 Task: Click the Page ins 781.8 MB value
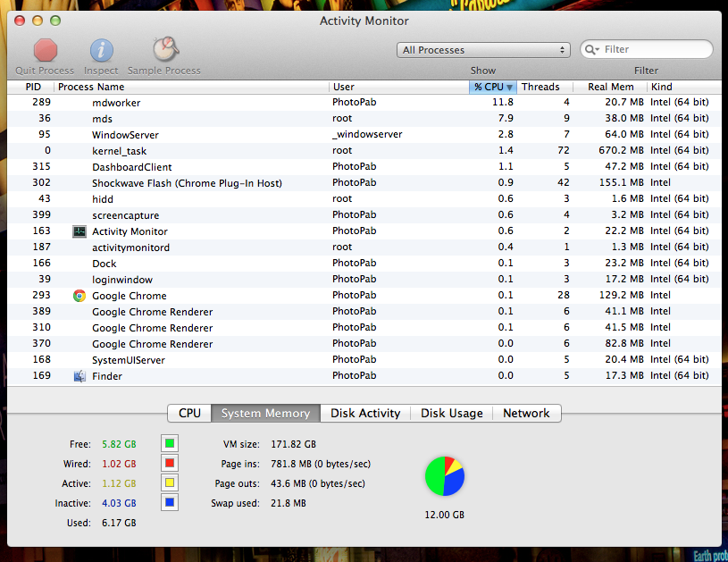tap(321, 464)
